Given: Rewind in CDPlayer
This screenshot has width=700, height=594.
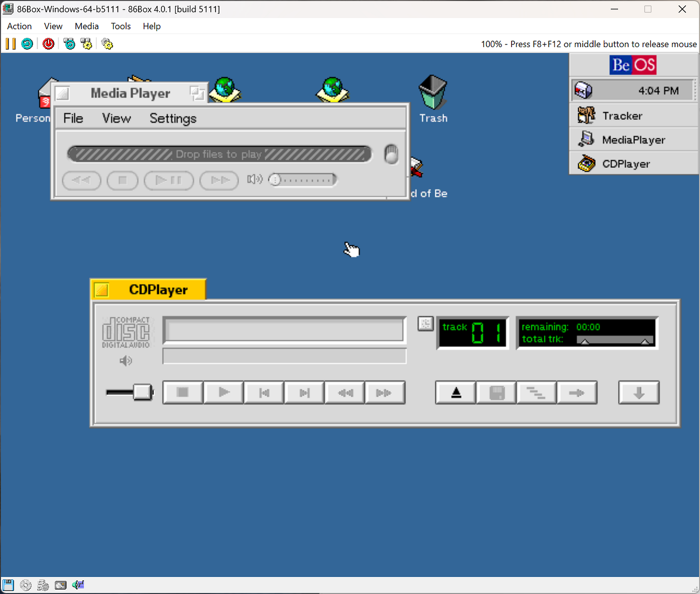Looking at the screenshot, I should (x=345, y=392).
